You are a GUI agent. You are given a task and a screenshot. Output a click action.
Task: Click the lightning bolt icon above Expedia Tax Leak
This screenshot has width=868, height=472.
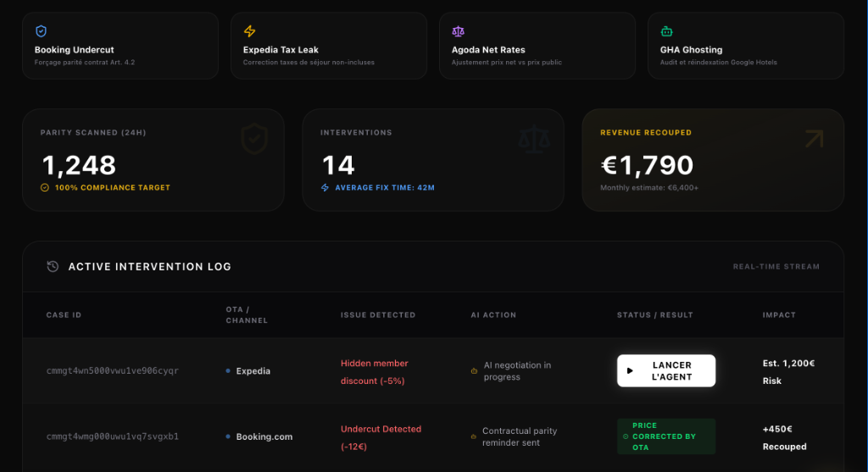coord(250,31)
